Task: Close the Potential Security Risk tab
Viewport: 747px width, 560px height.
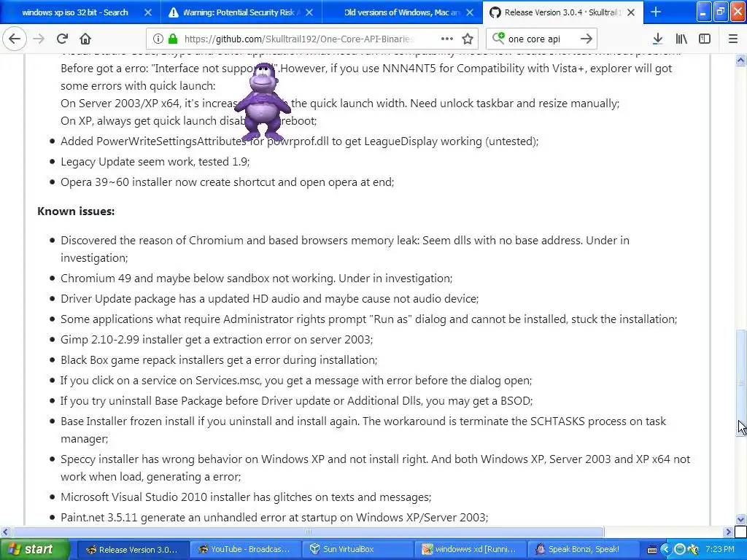Action: pyautogui.click(x=309, y=12)
